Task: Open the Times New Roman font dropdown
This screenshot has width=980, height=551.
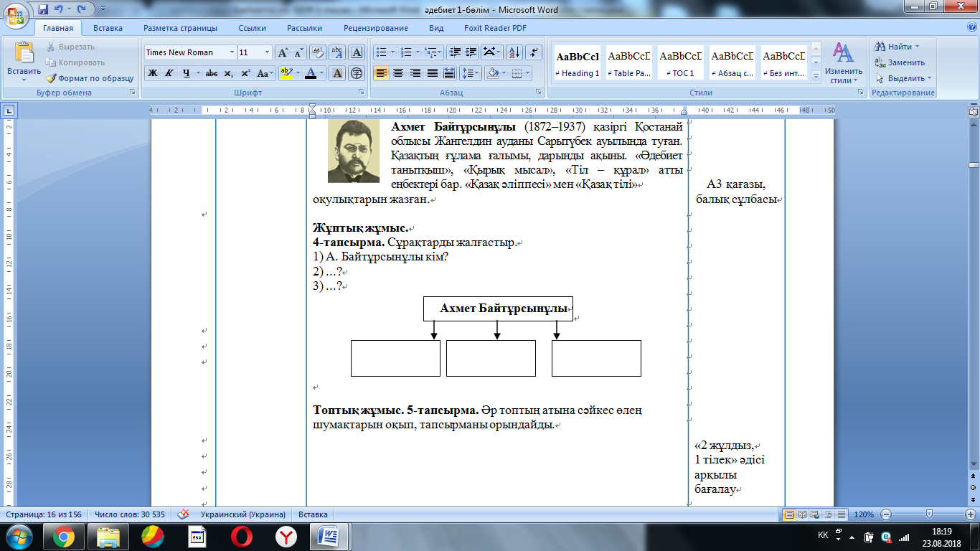Action: [232, 52]
